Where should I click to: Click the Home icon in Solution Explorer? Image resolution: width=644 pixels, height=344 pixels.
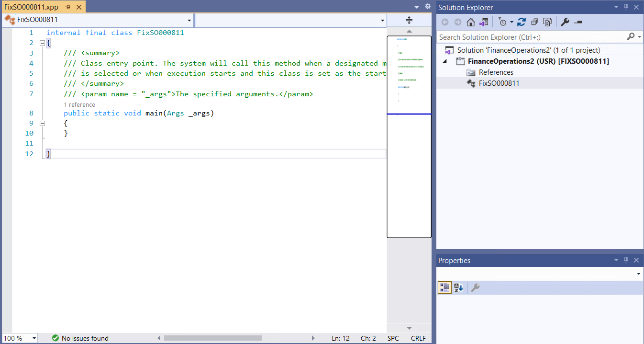471,22
